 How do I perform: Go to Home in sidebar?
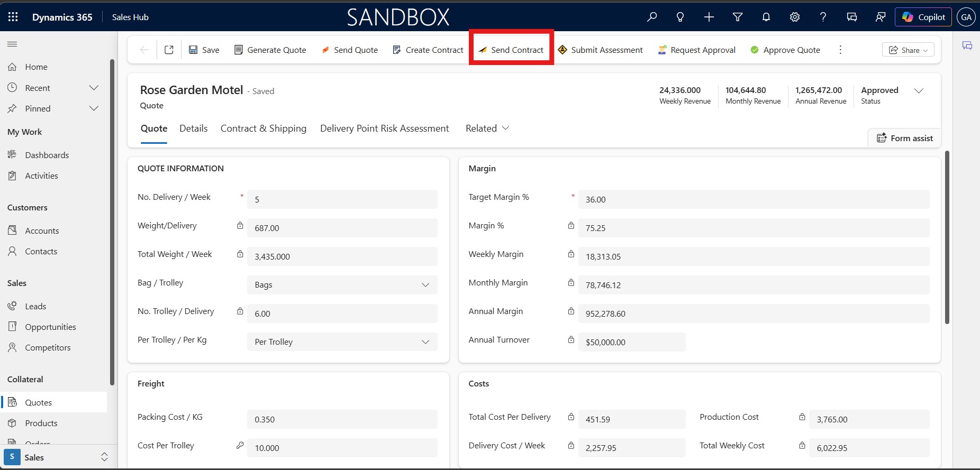click(53, 67)
